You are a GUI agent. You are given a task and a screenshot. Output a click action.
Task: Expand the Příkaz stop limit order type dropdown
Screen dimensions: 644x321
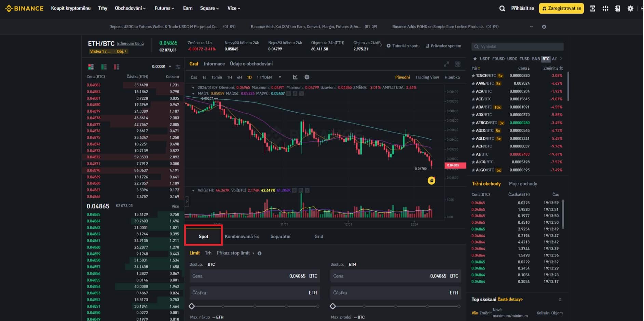click(x=235, y=253)
